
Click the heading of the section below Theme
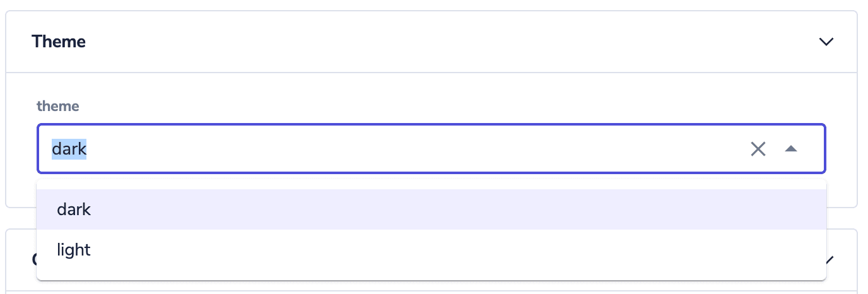pos(34,259)
